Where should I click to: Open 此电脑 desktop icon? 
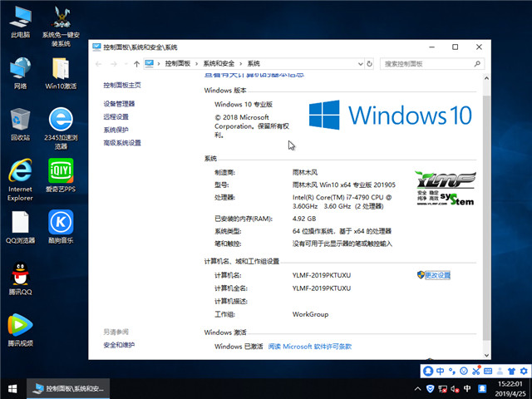(x=20, y=22)
